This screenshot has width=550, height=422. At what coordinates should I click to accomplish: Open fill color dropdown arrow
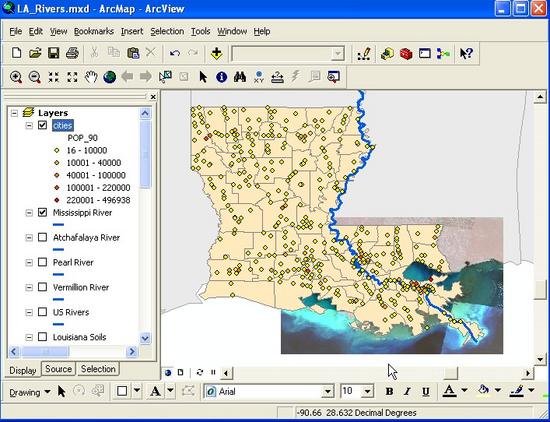497,390
